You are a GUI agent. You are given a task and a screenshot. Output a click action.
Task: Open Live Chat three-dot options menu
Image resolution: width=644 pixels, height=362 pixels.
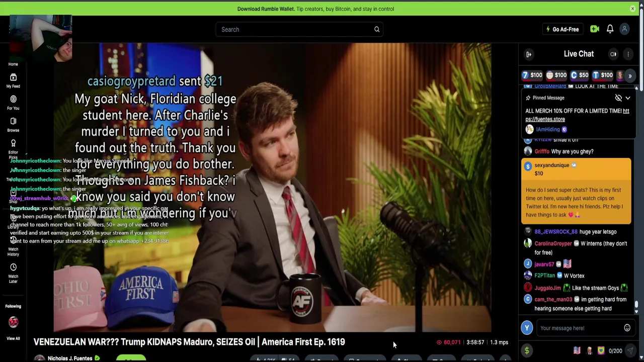click(x=628, y=54)
